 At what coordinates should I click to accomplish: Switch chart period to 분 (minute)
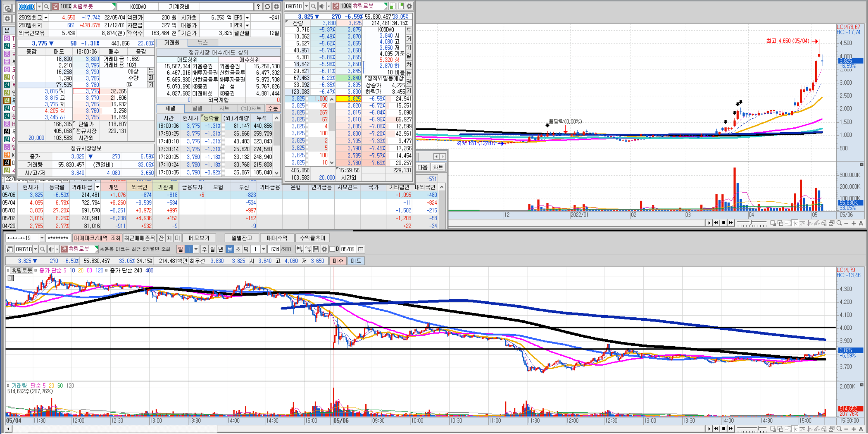[x=229, y=249]
